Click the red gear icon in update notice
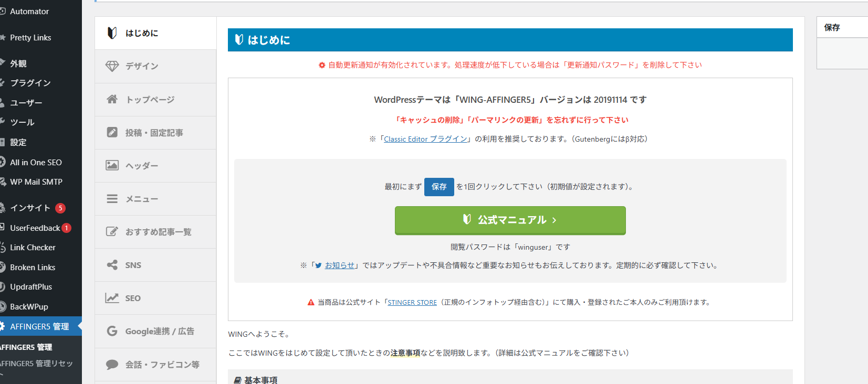Image resolution: width=868 pixels, height=384 pixels. [x=322, y=65]
